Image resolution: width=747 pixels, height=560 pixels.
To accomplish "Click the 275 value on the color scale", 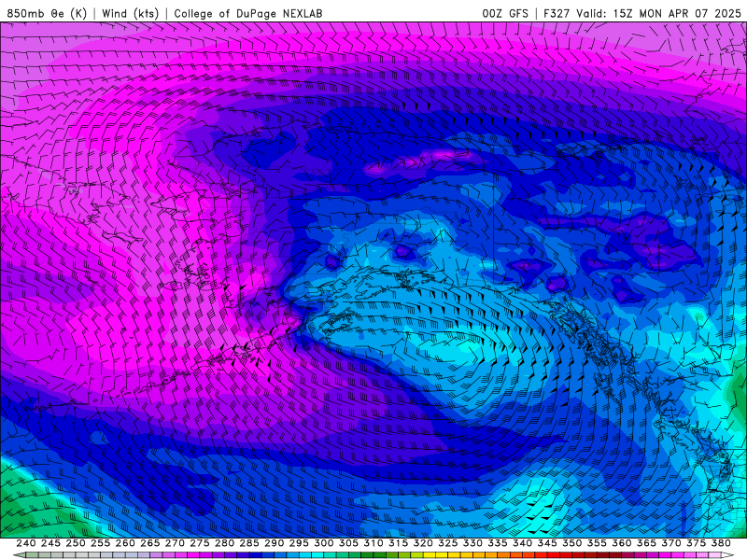I will point(200,543).
